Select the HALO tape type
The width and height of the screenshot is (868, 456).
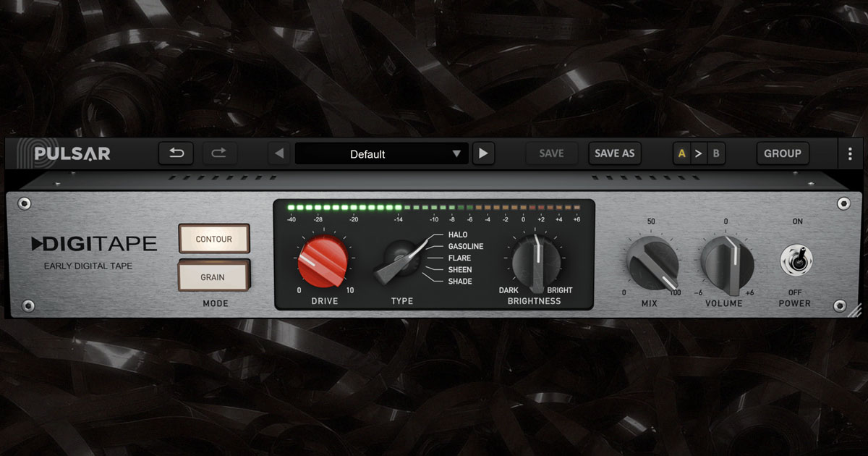click(x=458, y=235)
